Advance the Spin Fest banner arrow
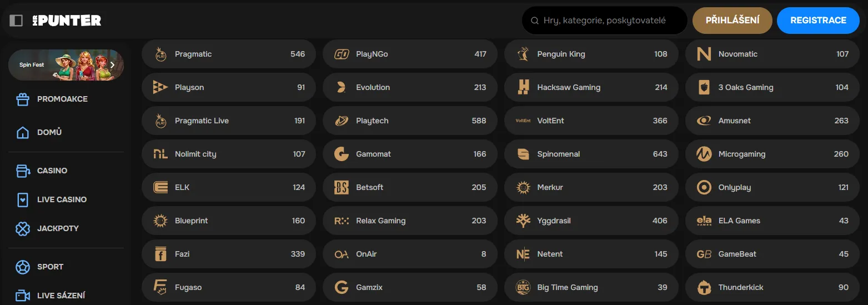 [x=113, y=65]
